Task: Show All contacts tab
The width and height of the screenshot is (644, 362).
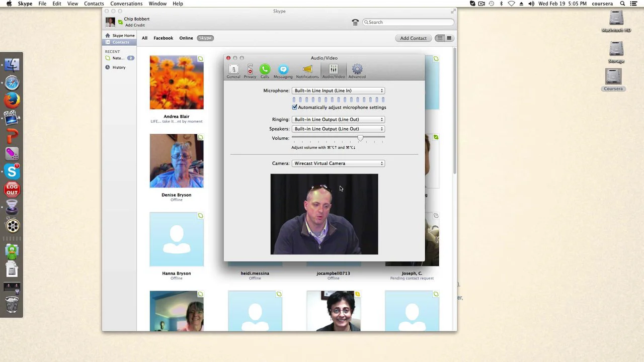Action: (x=144, y=38)
